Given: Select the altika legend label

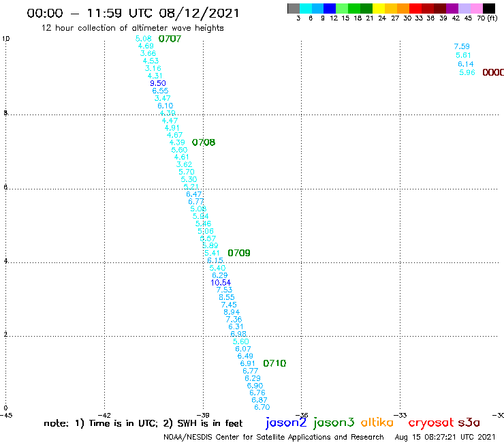Looking at the screenshot, I should [x=377, y=423].
